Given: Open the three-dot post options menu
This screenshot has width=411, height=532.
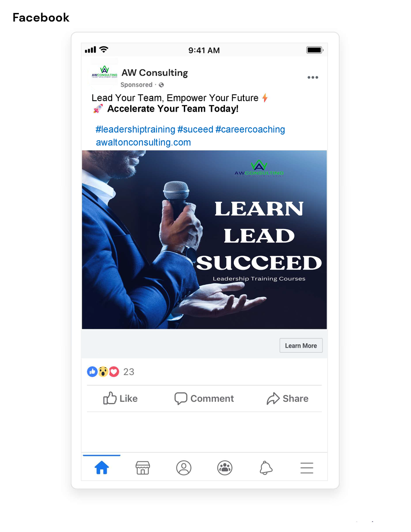Looking at the screenshot, I should pyautogui.click(x=313, y=77).
